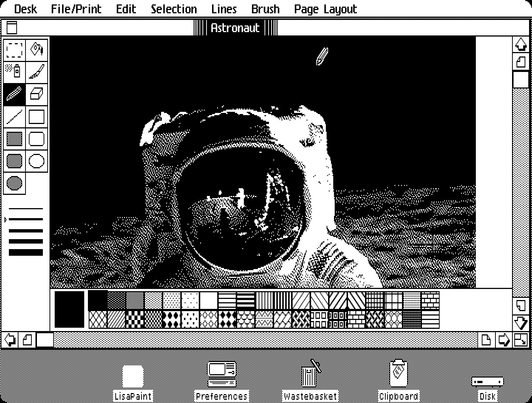
Task: Choose the thickest line width
Action: 26,252
